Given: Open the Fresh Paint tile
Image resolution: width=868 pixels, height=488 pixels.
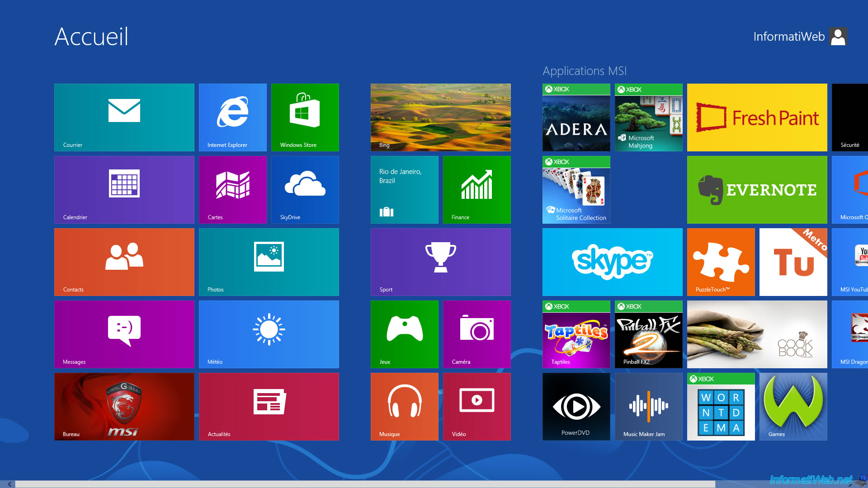Looking at the screenshot, I should tap(757, 117).
